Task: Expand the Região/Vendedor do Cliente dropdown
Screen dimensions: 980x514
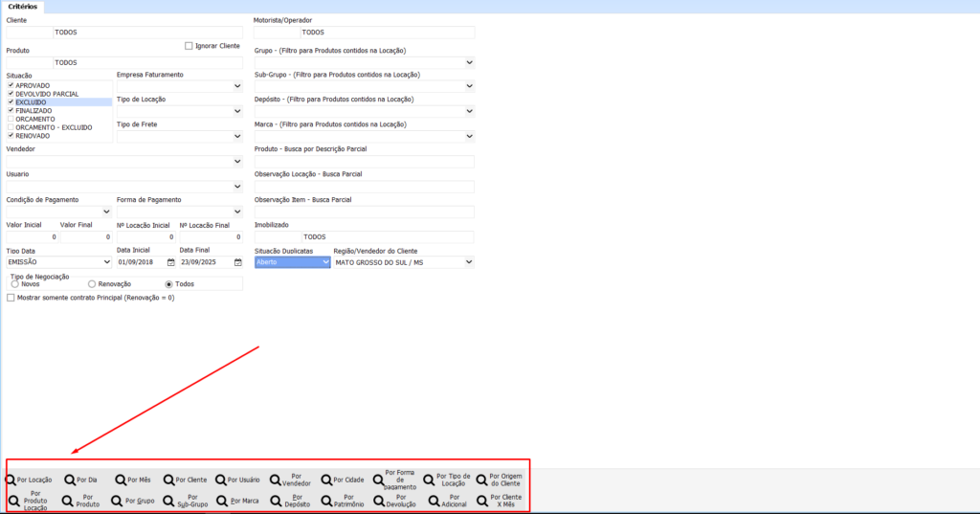Action: pyautogui.click(x=469, y=261)
